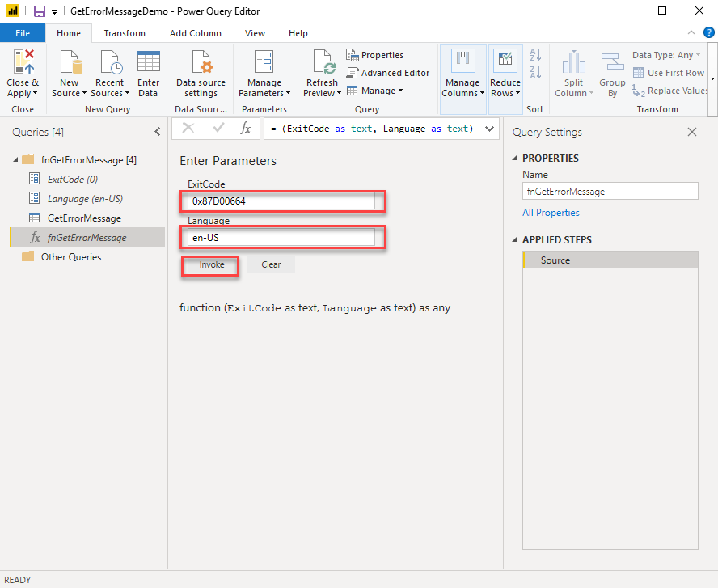Collapse the fnGetErrorMessage folder group
The width and height of the screenshot is (718, 588).
pyautogui.click(x=15, y=160)
